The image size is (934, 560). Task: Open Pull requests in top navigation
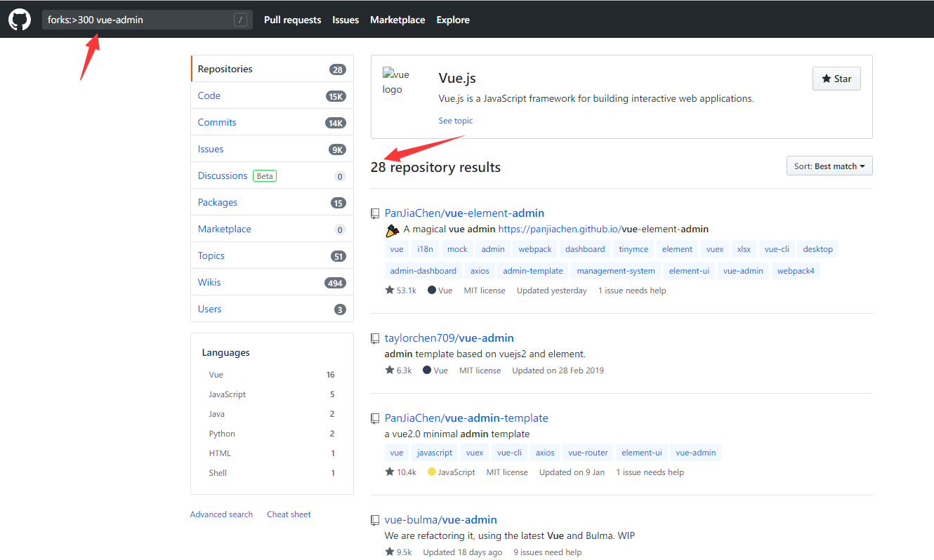(x=292, y=20)
